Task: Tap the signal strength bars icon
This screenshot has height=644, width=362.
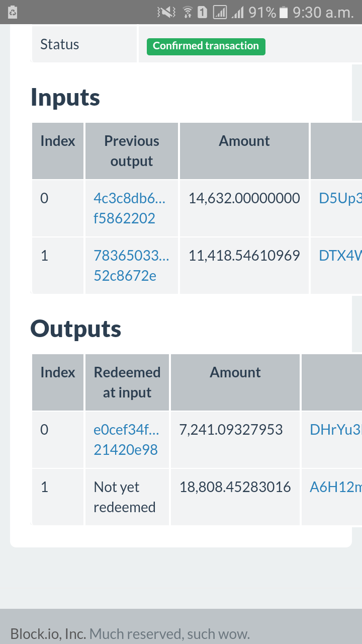Action: click(237, 12)
